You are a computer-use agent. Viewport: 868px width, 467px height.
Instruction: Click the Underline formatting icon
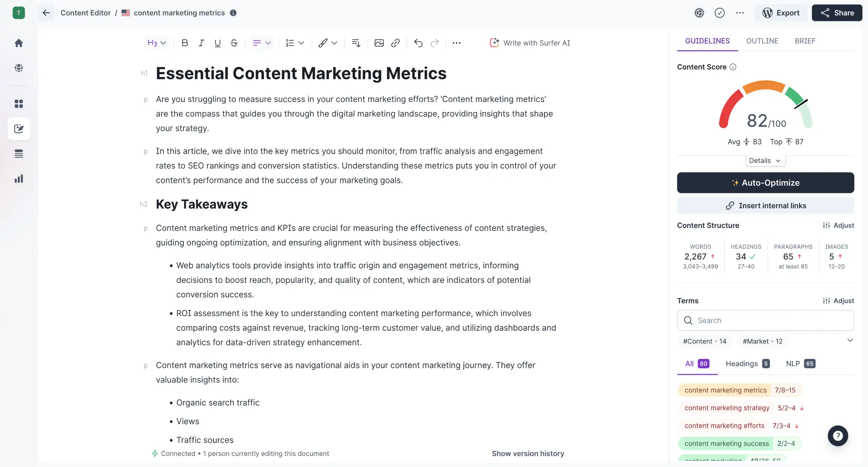(217, 43)
